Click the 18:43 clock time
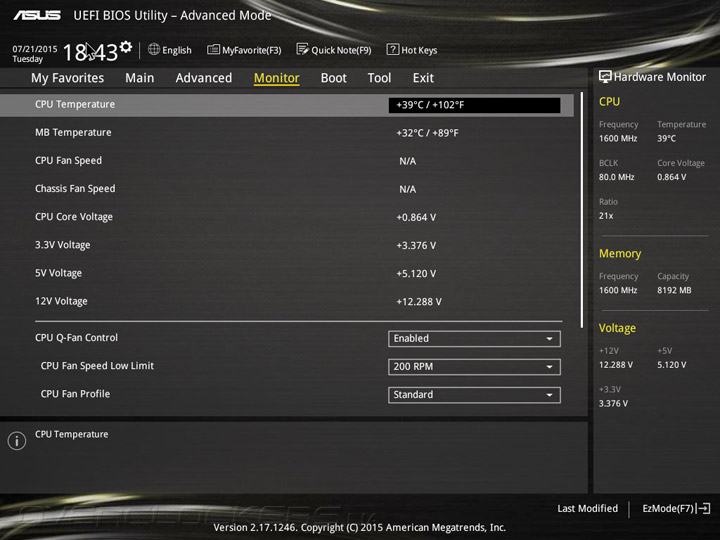 coord(90,52)
